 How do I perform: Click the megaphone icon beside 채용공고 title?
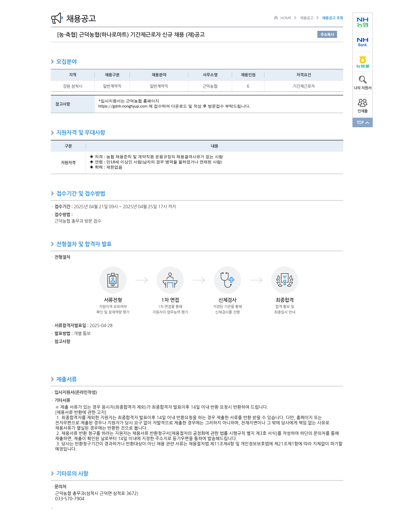pos(57,18)
